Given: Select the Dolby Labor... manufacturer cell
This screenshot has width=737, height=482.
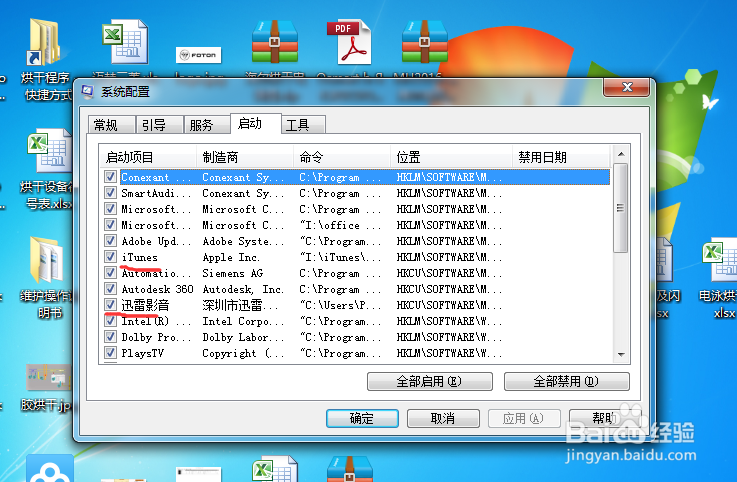Looking at the screenshot, I should (243, 337).
